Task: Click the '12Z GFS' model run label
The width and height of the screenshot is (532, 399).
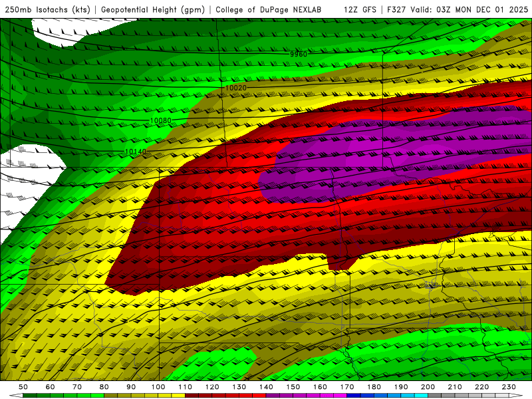Action: pyautogui.click(x=360, y=10)
